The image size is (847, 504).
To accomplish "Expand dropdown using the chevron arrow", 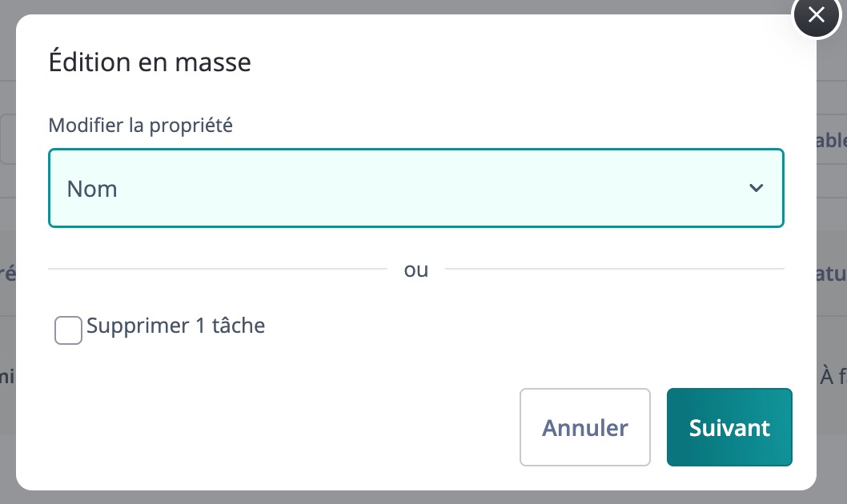I will (x=756, y=188).
